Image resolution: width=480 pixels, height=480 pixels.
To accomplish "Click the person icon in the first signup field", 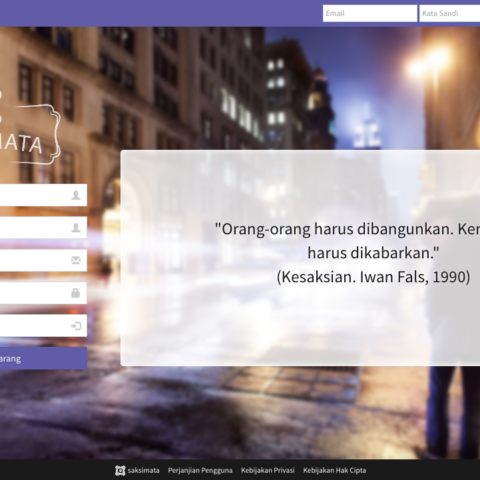I will 76,195.
